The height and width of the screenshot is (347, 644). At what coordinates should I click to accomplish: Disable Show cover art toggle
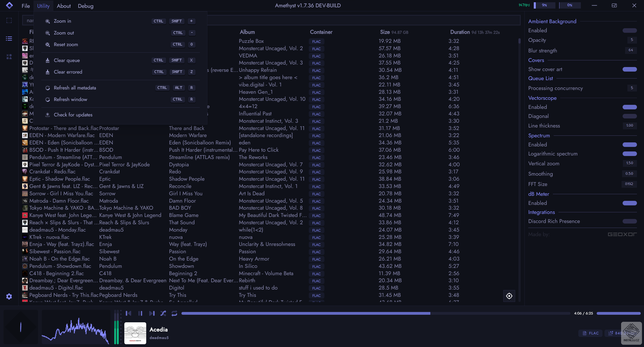pyautogui.click(x=629, y=69)
